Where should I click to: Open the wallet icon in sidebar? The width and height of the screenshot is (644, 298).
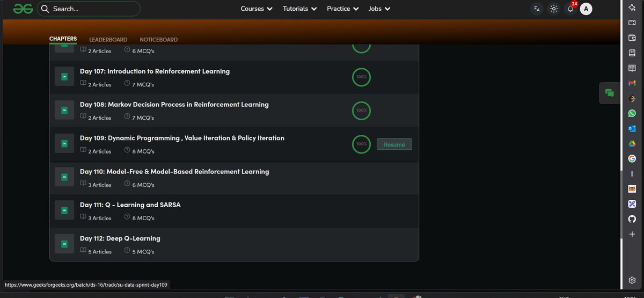click(632, 38)
